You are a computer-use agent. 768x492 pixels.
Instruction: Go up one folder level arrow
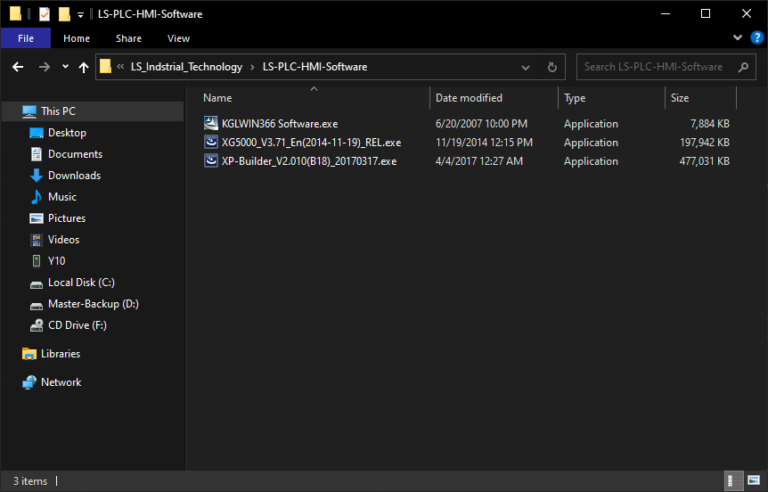click(83, 67)
